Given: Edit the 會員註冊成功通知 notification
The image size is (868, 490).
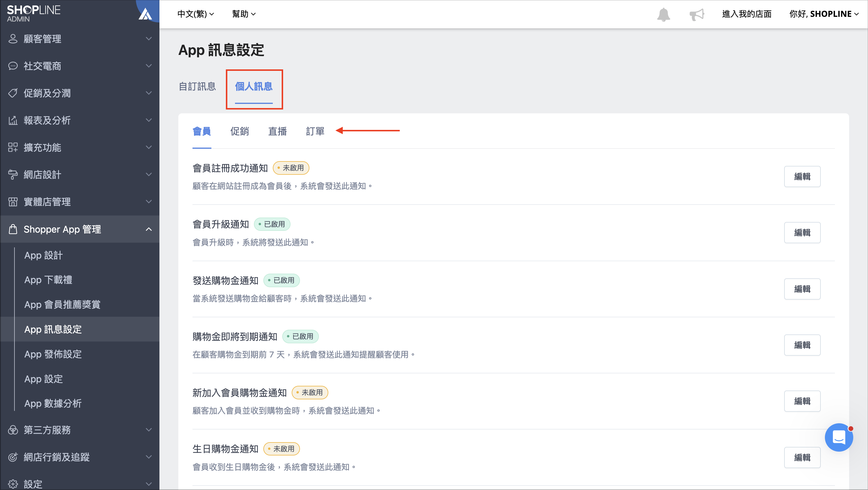Looking at the screenshot, I should [x=802, y=176].
